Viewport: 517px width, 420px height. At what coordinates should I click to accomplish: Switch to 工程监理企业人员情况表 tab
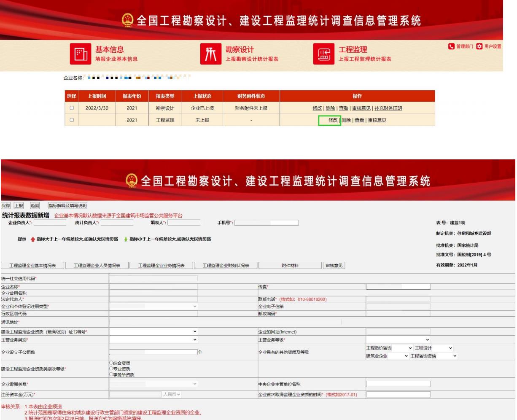97,266
